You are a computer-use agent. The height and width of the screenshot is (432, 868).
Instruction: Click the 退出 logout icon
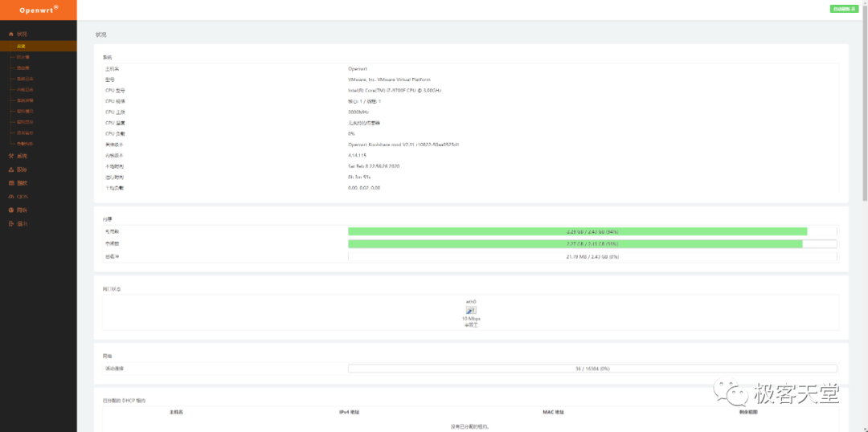[x=11, y=223]
